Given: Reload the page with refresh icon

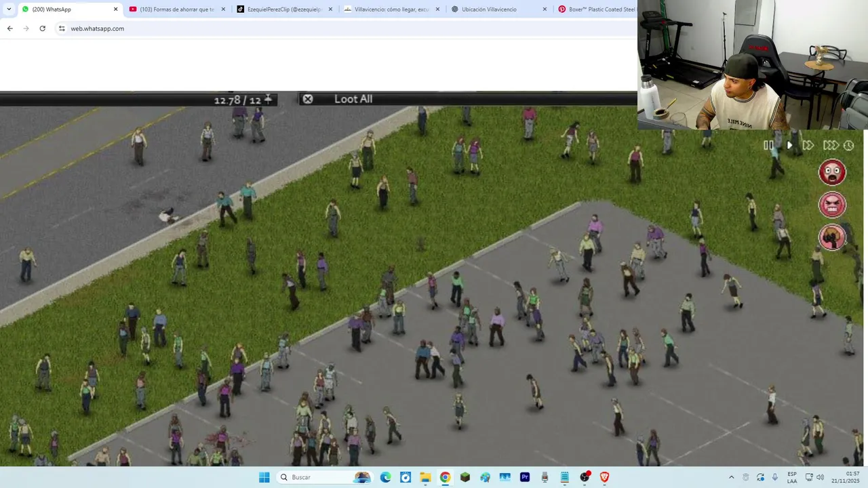Looking at the screenshot, I should coord(42,28).
